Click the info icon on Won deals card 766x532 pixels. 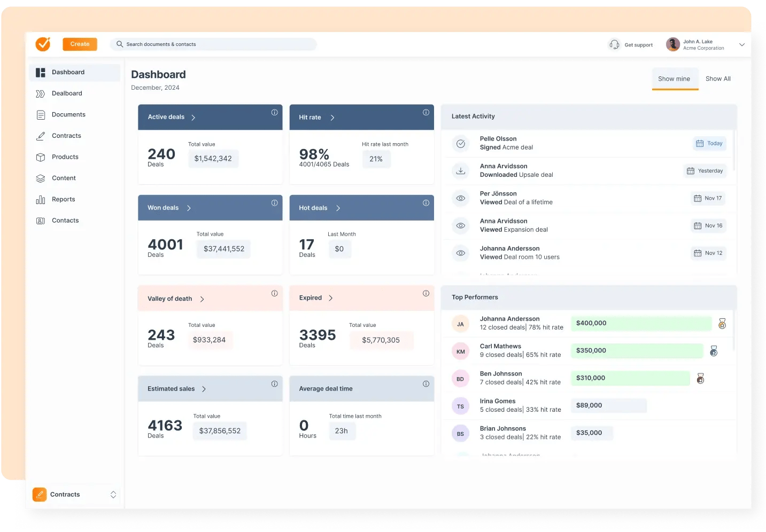click(x=274, y=203)
